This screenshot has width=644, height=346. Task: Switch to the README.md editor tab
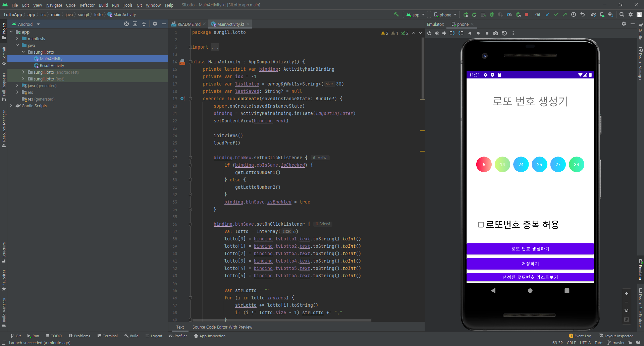point(188,24)
